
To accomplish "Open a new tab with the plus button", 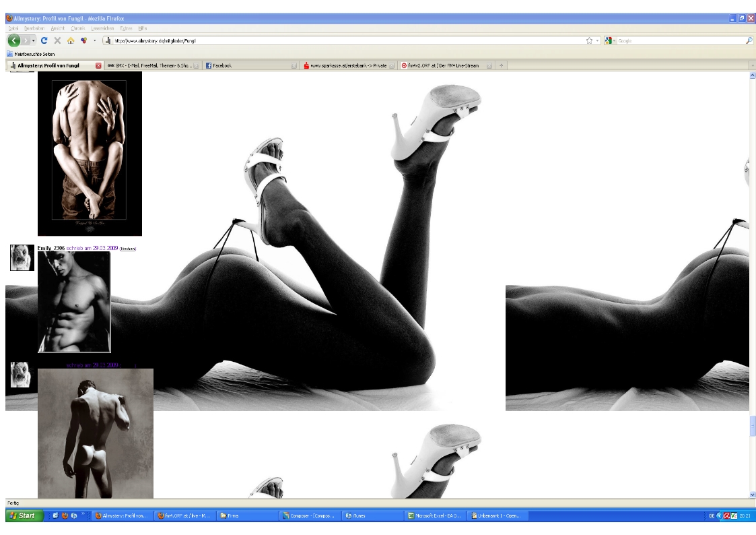I will click(x=502, y=65).
